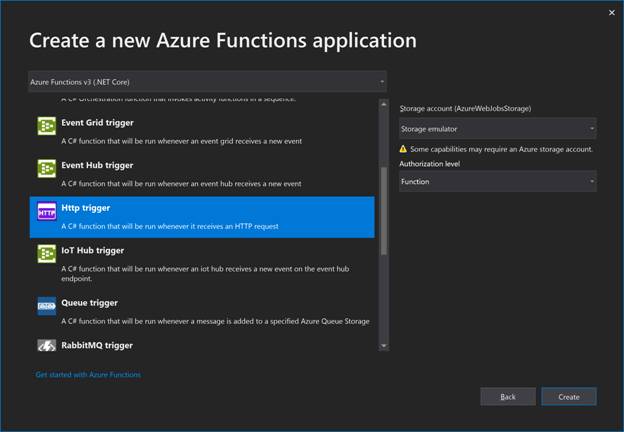Click the template list scroll up arrow
624x432 pixels.
pos(384,104)
